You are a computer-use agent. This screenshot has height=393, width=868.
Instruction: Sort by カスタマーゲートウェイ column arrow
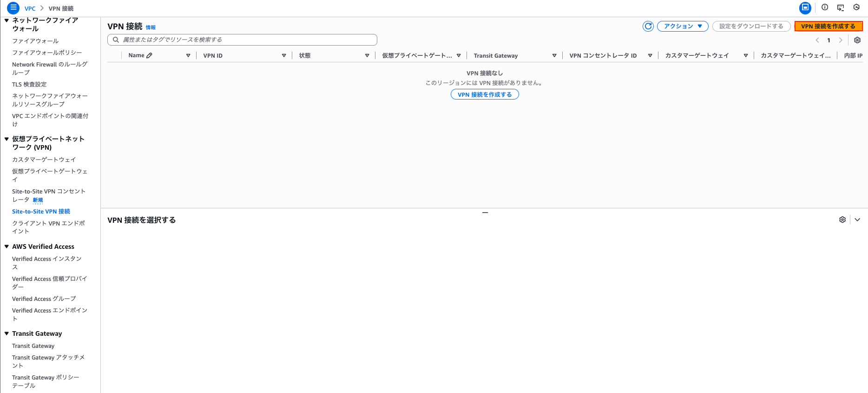point(746,55)
